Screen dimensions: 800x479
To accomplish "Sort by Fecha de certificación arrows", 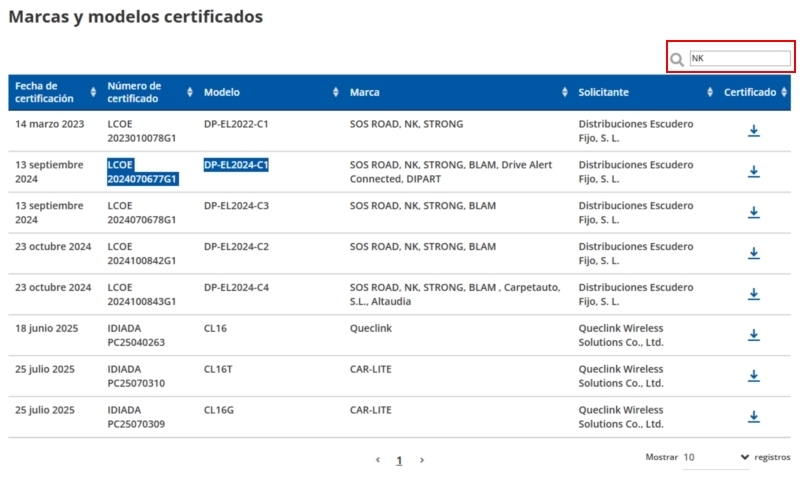I will (93, 92).
